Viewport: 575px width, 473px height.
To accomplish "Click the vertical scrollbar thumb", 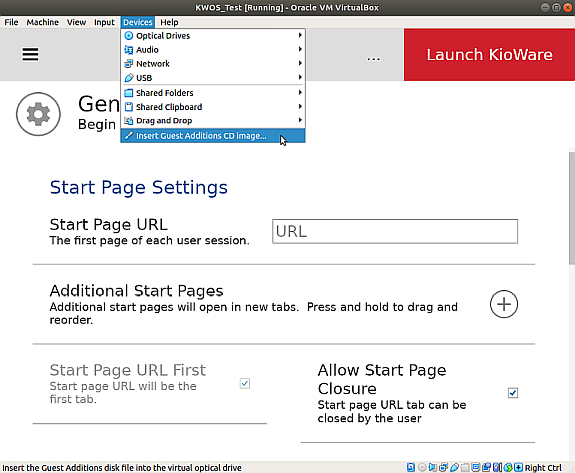I will coord(572,208).
